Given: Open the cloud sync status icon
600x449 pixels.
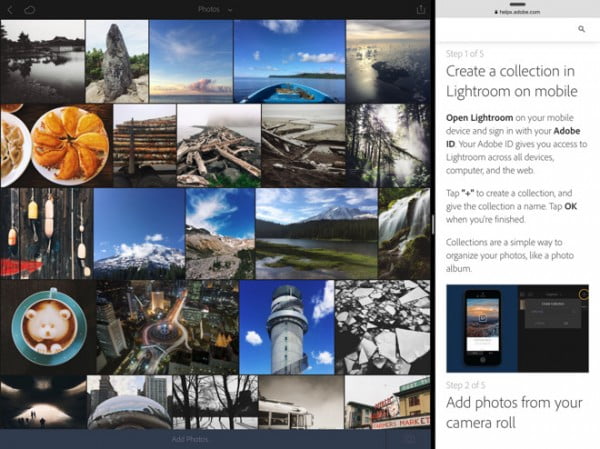Looking at the screenshot, I should tap(30, 9).
